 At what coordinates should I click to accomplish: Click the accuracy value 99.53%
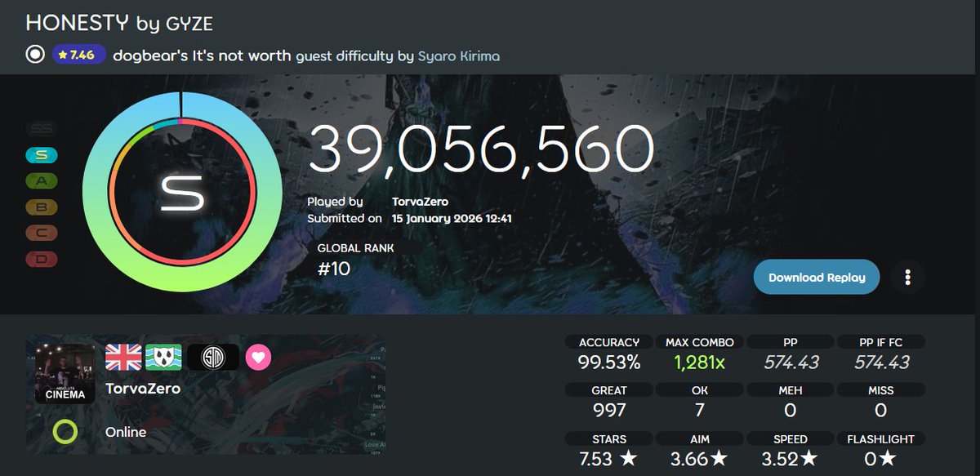click(x=609, y=362)
